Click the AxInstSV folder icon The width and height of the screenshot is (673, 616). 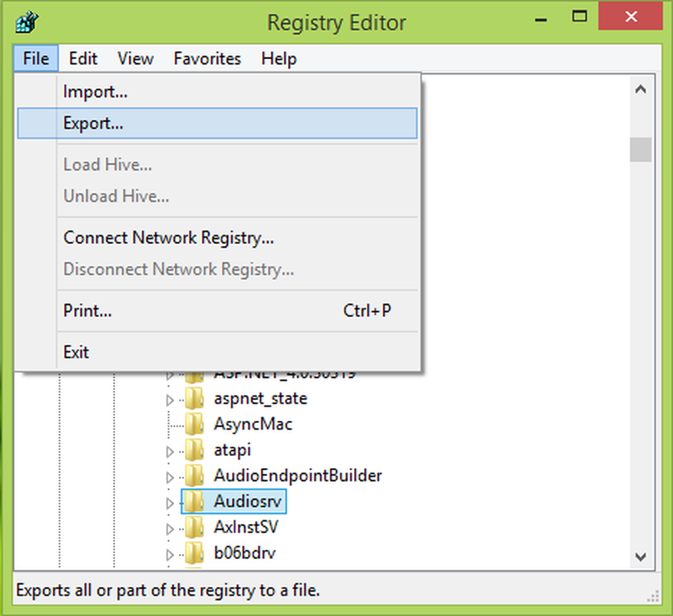pos(194,527)
